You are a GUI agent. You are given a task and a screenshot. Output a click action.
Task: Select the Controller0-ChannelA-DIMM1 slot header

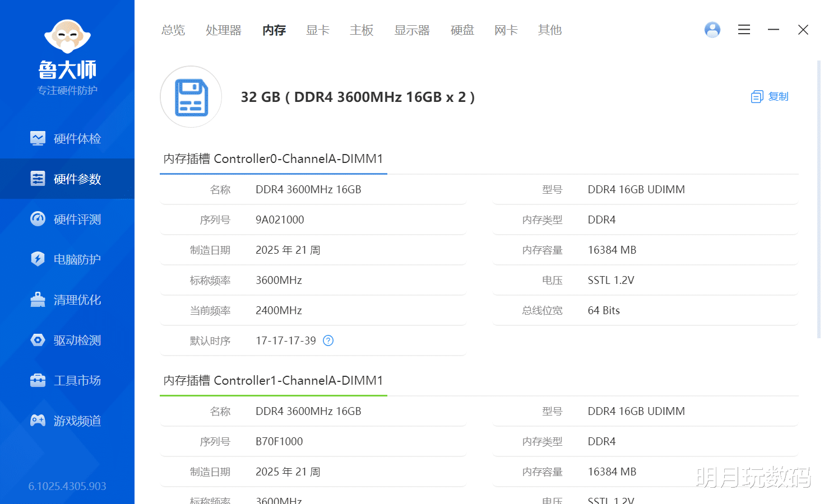tap(274, 159)
